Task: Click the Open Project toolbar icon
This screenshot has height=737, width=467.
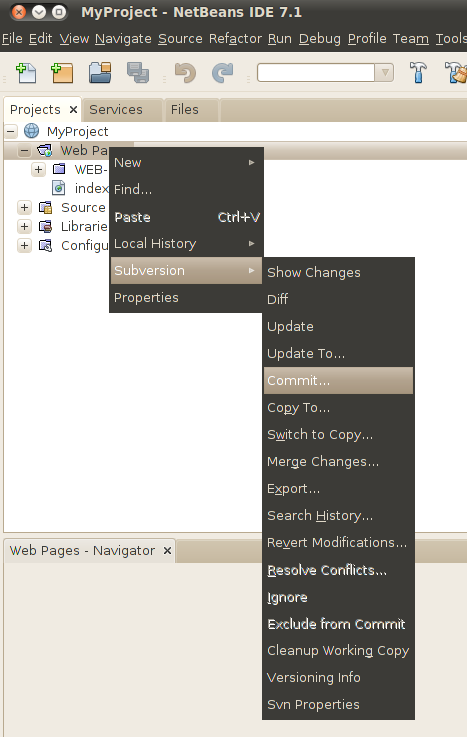Action: 100,73
